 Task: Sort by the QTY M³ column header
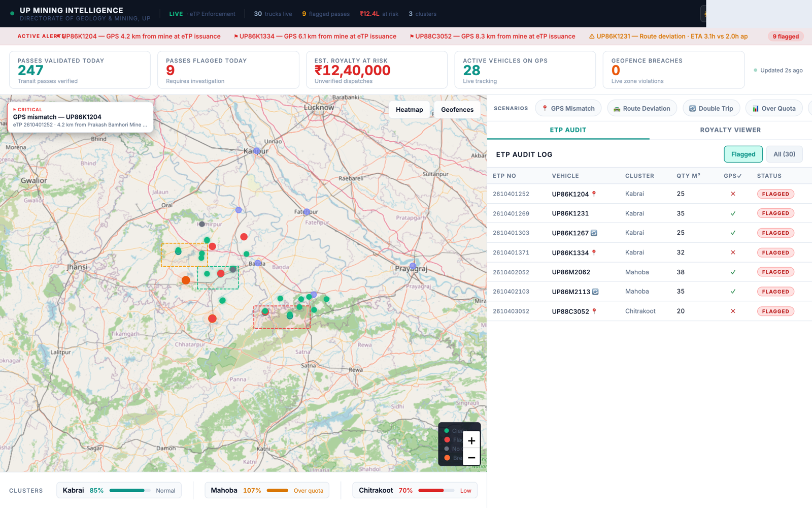(688, 176)
